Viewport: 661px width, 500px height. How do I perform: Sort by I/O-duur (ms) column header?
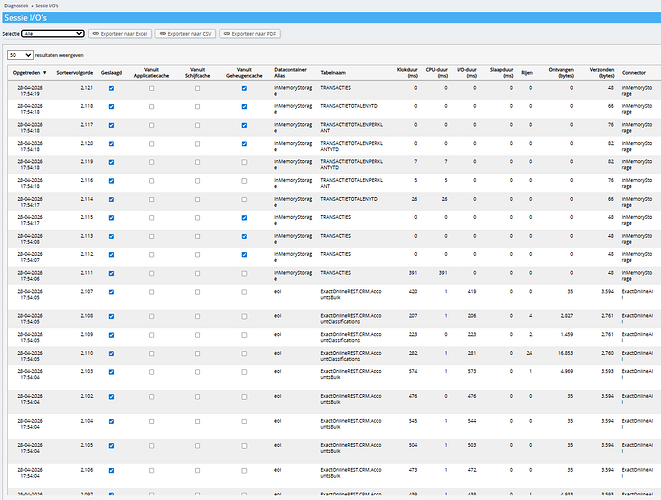467,73
